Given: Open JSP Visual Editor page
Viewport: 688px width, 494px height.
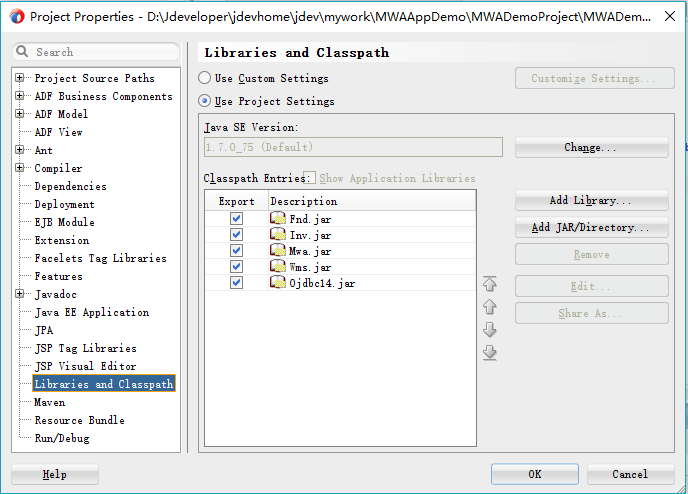Looking at the screenshot, I should (85, 366).
